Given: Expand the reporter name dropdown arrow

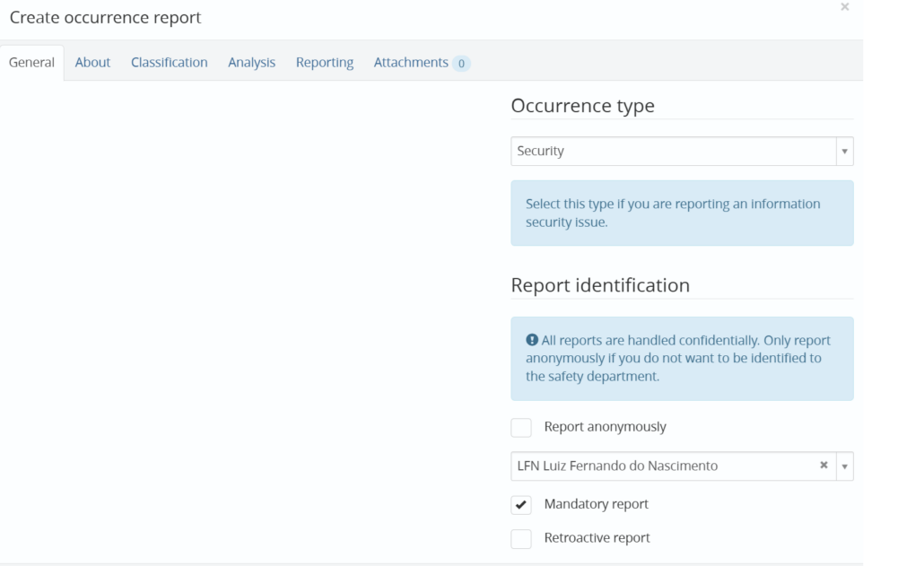Looking at the screenshot, I should [844, 466].
